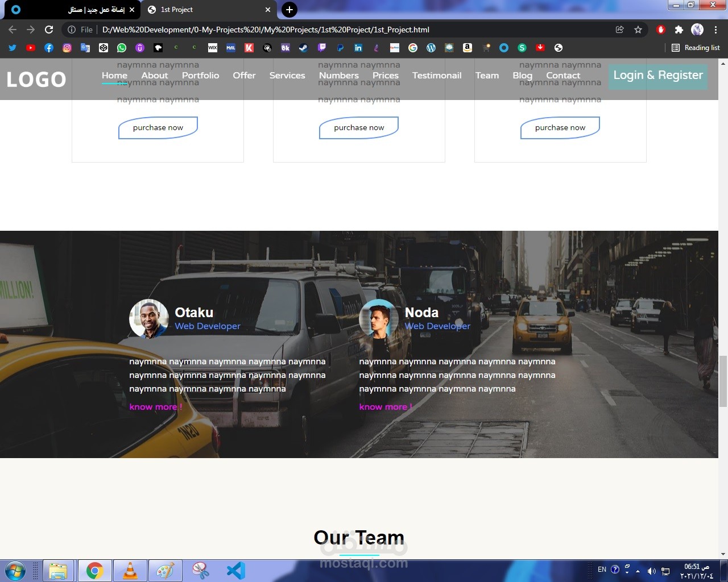Image resolution: width=728 pixels, height=582 pixels.
Task: Go to About nav link
Action: pos(155,75)
